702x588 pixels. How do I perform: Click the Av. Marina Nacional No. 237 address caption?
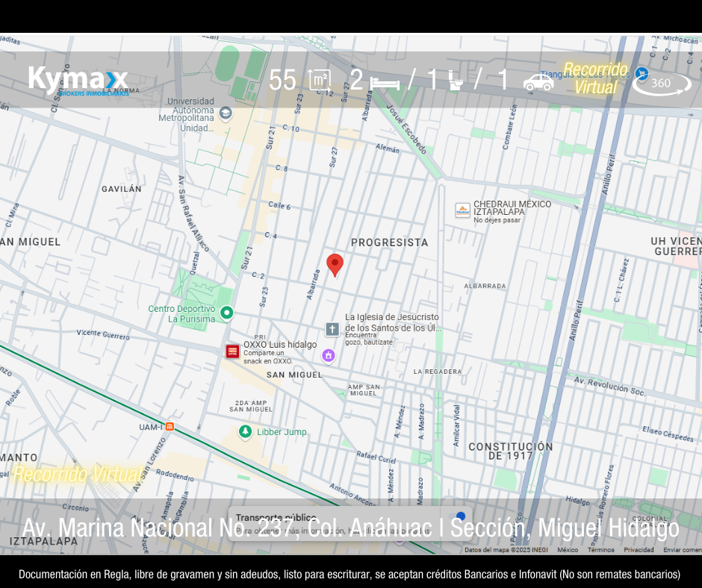[x=350, y=528]
